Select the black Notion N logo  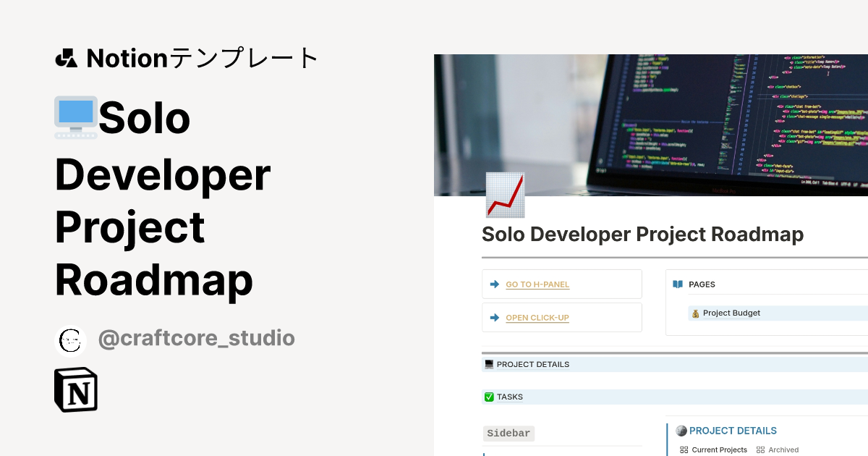(x=75, y=389)
